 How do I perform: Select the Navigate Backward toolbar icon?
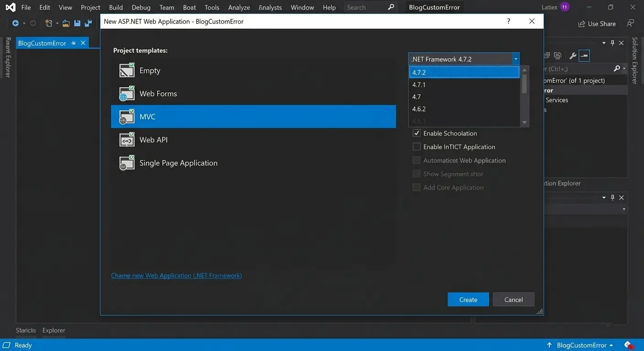(x=16, y=23)
